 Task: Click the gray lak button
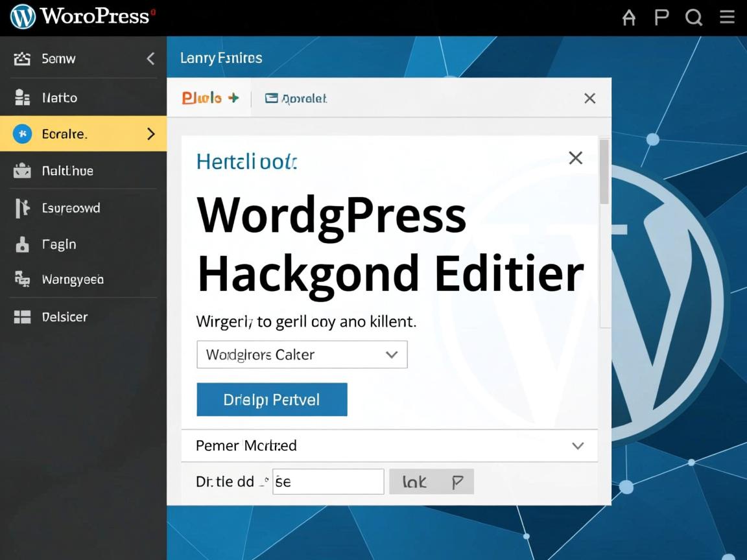tap(431, 482)
